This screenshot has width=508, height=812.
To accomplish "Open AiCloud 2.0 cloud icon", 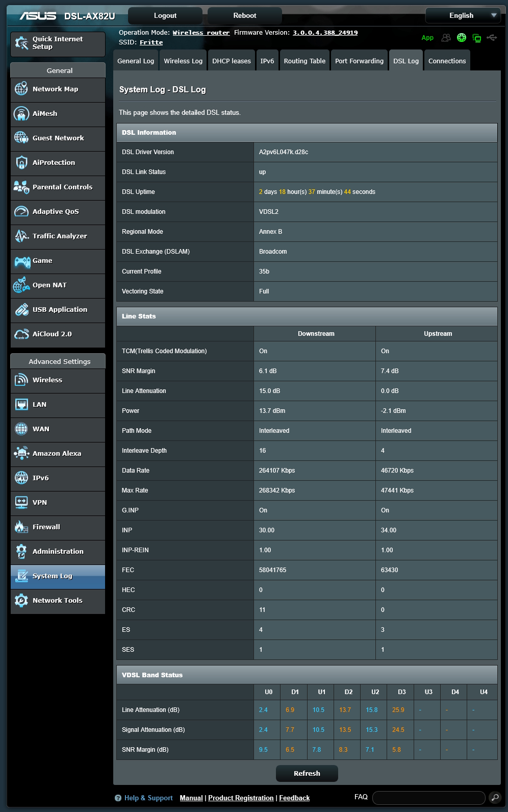I will pyautogui.click(x=21, y=334).
